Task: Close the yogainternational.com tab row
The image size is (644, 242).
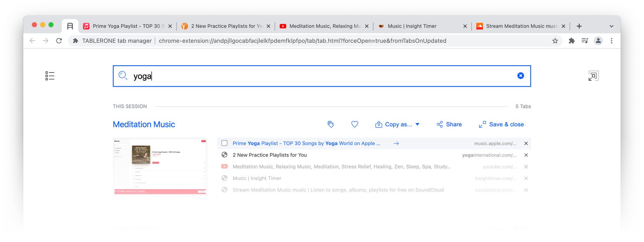Action: (526, 155)
